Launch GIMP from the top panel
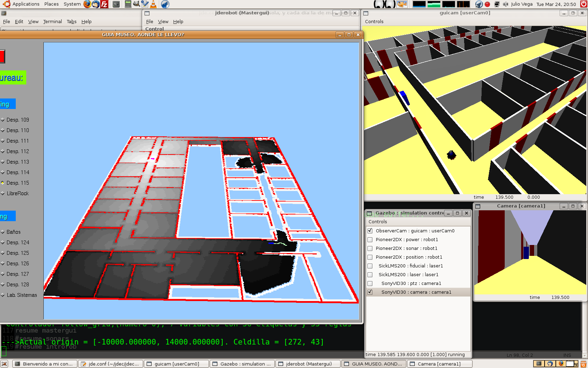Image resolution: width=588 pixels, height=368 pixels. pyautogui.click(x=136, y=4)
